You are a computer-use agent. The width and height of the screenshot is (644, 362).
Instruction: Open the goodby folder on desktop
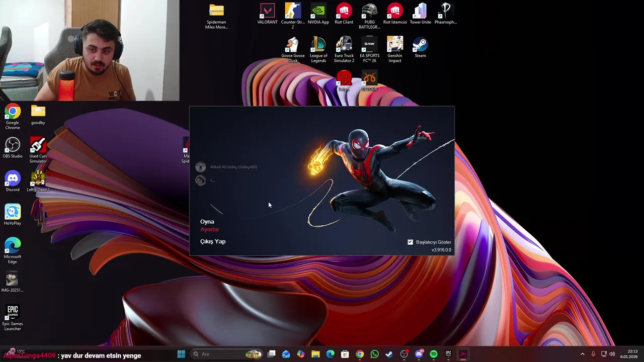click(38, 115)
